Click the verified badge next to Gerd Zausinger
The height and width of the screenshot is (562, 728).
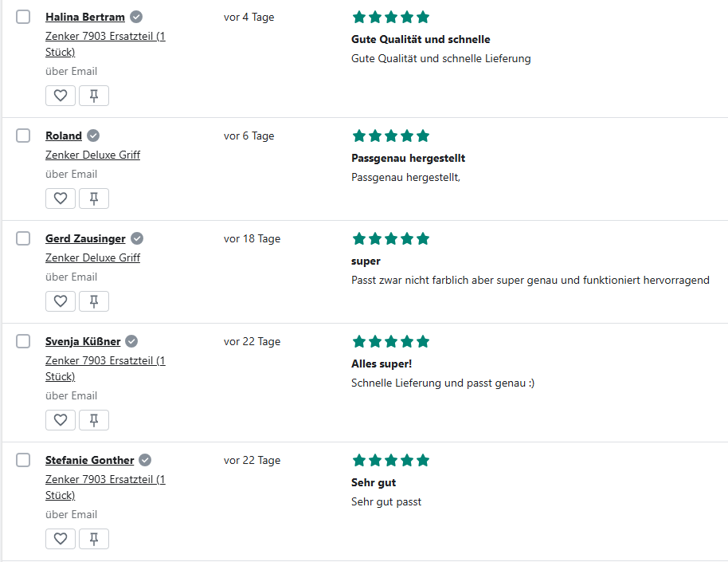coord(137,238)
